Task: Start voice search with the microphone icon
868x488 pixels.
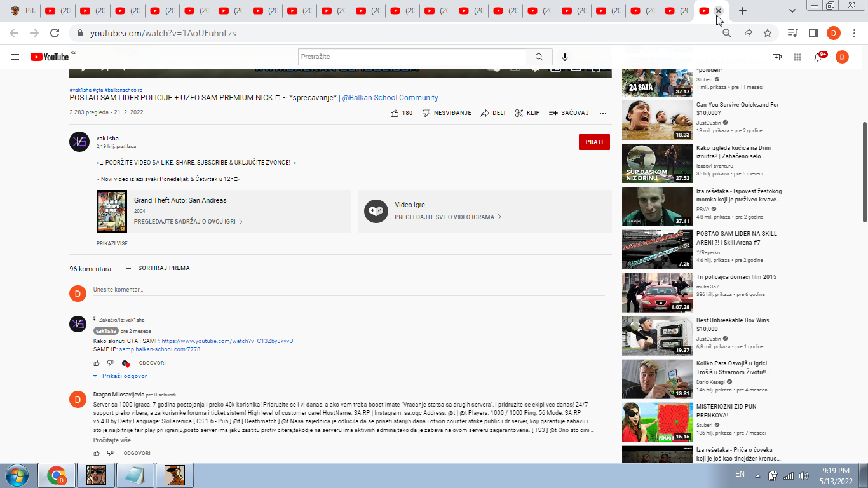Action: click(x=564, y=57)
